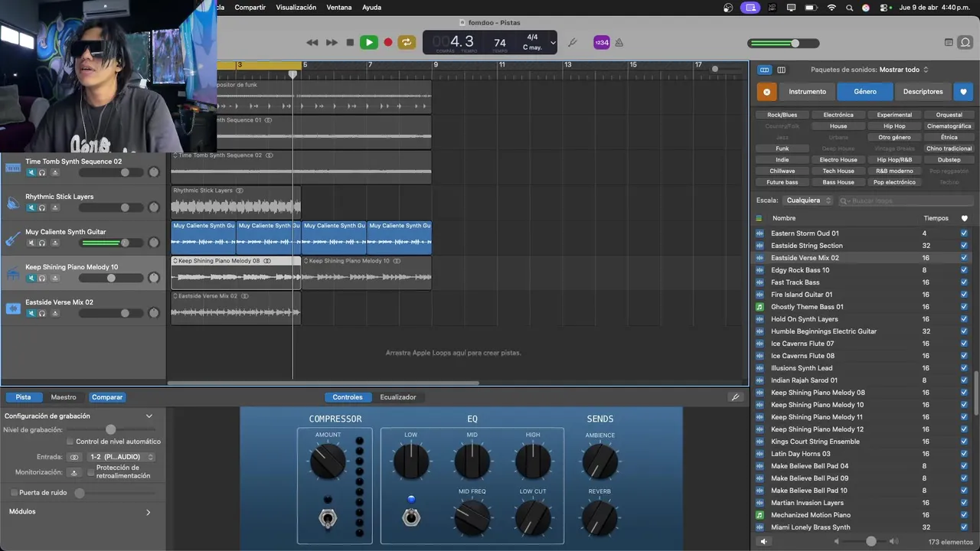980x551 pixels.
Task: Select the Muy Caliente Synth Guitar track icon
Action: (x=13, y=238)
